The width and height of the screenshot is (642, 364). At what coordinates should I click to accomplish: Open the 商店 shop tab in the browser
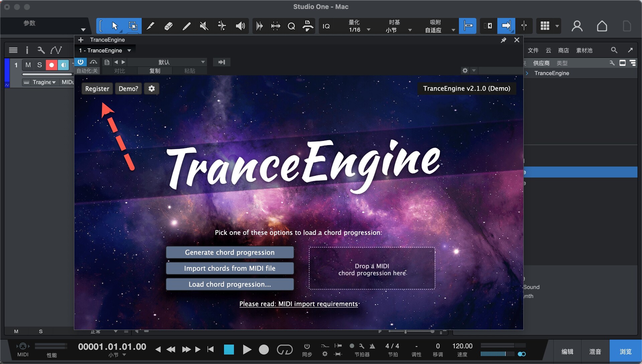(563, 50)
